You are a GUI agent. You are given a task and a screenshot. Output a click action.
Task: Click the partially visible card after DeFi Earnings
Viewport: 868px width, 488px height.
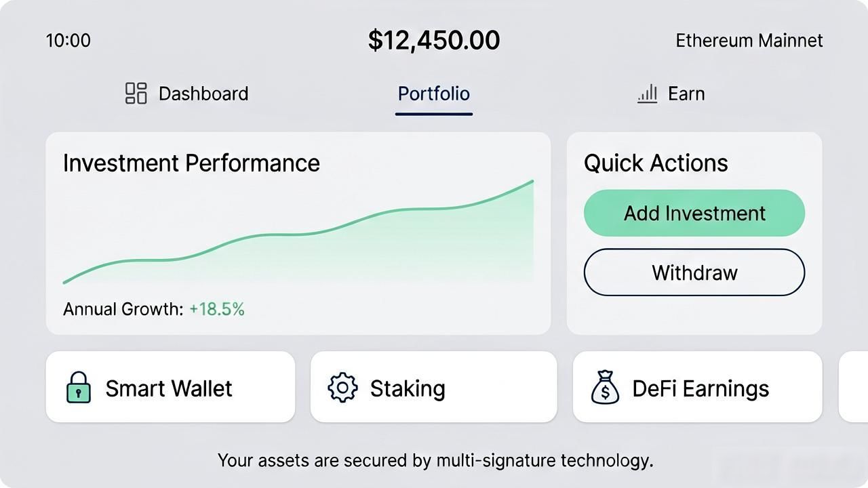click(853, 387)
